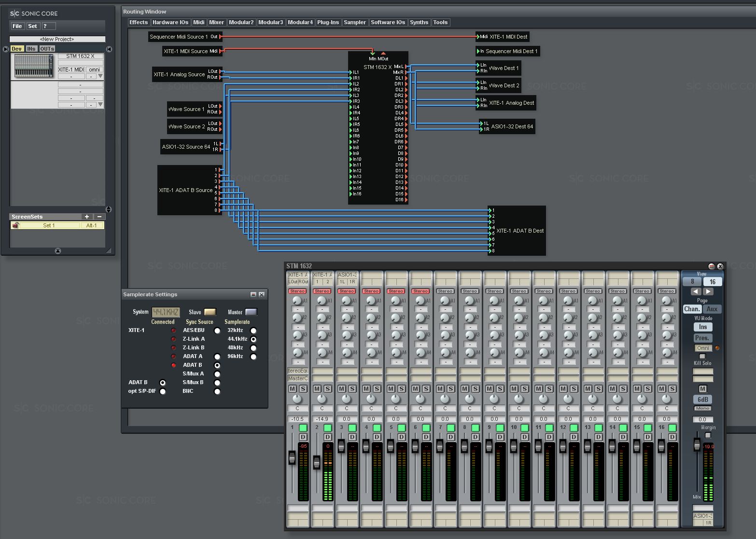756x539 pixels.
Task: Expand the second device slot arrow
Action: coord(100,105)
